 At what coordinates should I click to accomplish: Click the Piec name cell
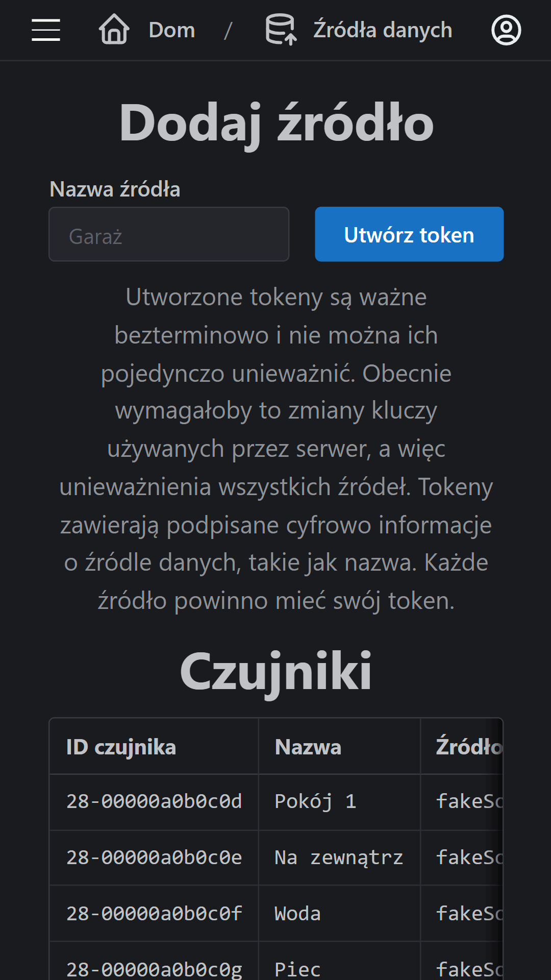click(x=298, y=968)
